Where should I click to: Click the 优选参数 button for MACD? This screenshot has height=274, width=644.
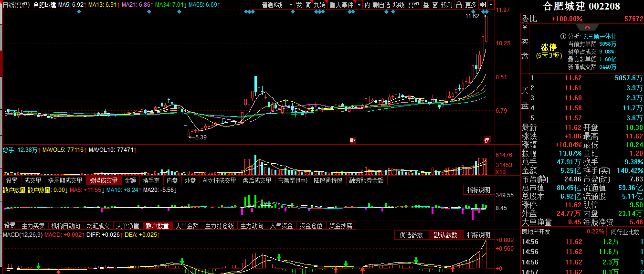coord(411,235)
